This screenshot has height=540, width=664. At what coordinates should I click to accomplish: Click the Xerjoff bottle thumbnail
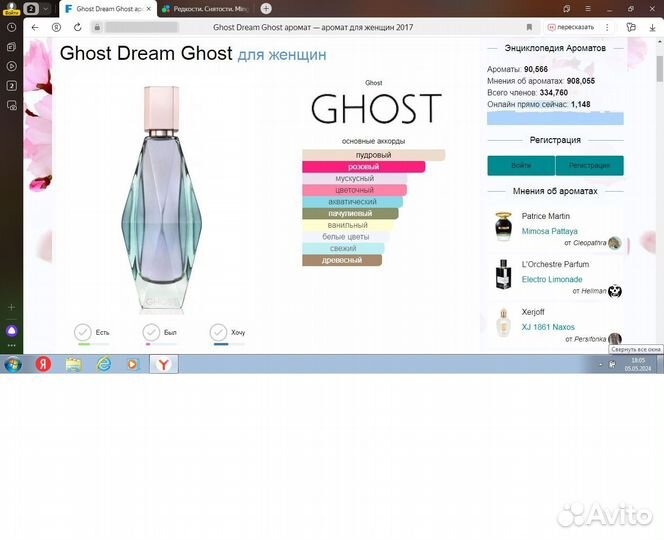[x=504, y=323]
